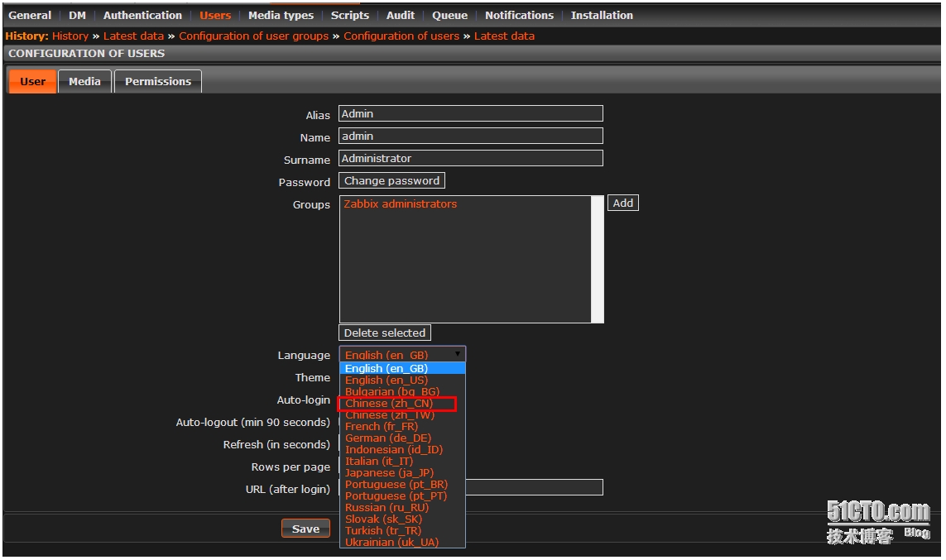Viewport: 946px width, 560px height.
Task: Click the Save button
Action: tap(306, 529)
